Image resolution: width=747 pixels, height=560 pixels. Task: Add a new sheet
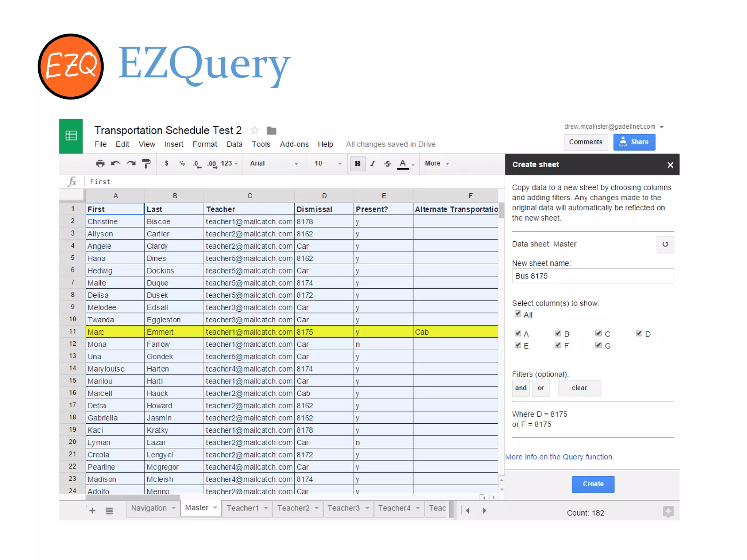pyautogui.click(x=92, y=511)
